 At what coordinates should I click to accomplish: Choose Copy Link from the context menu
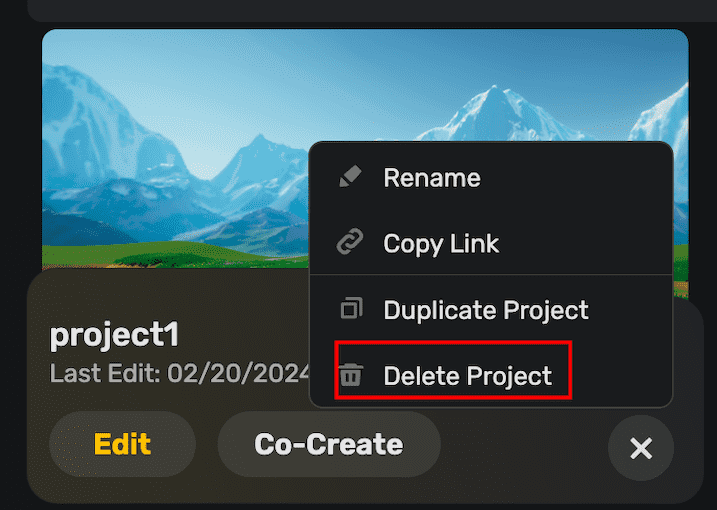441,243
